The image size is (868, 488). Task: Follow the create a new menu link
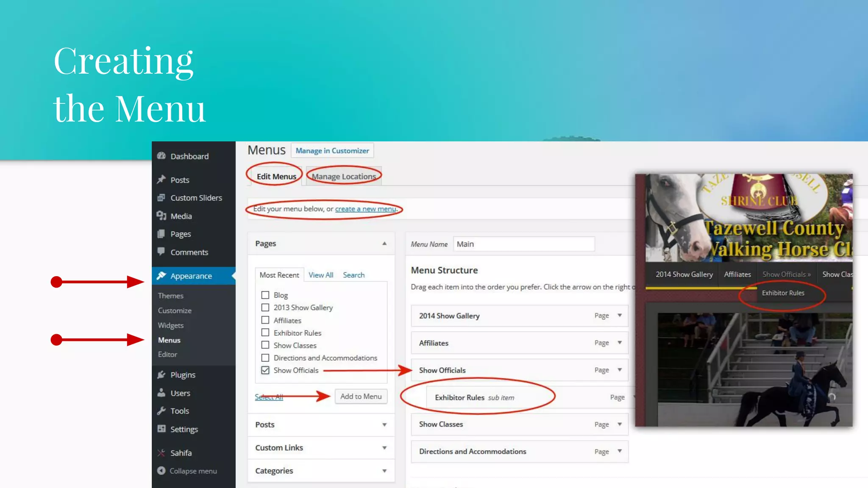click(365, 209)
